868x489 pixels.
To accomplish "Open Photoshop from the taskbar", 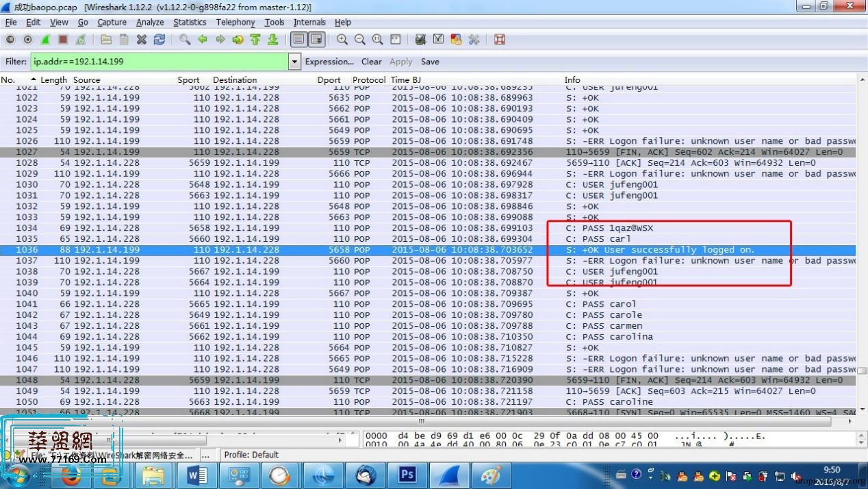I will coord(407,475).
